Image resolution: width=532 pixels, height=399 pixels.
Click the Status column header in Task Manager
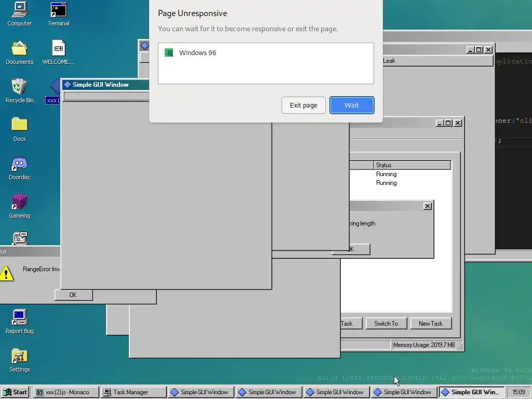pyautogui.click(x=412, y=165)
